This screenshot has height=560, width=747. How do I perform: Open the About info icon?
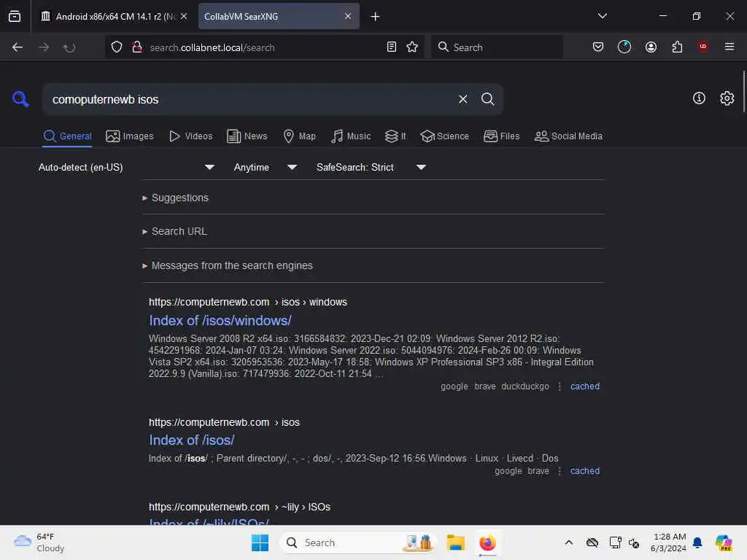tap(699, 98)
